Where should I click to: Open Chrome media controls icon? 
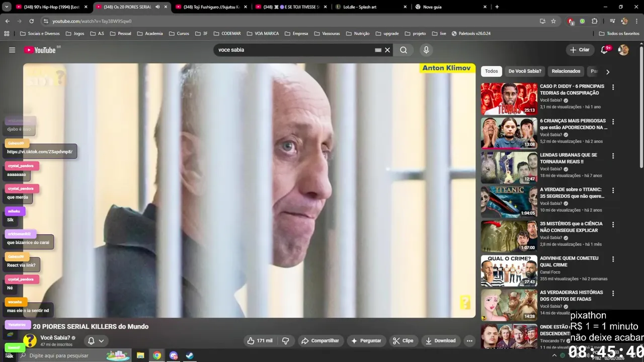pos(612,21)
